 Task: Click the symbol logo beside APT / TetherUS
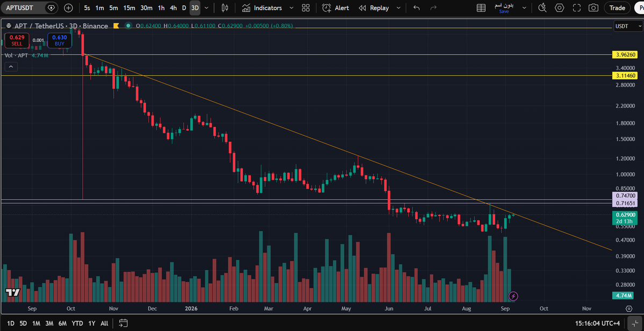click(9, 26)
